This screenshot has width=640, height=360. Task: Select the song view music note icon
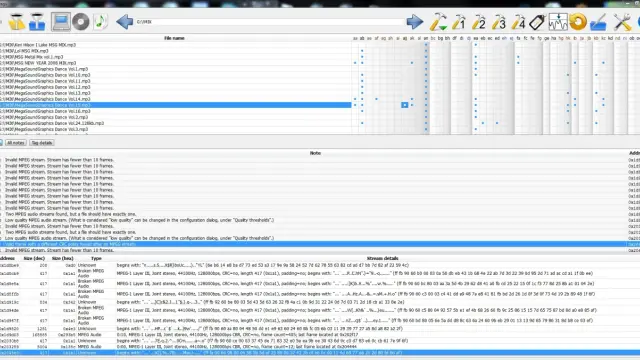(x=100, y=22)
